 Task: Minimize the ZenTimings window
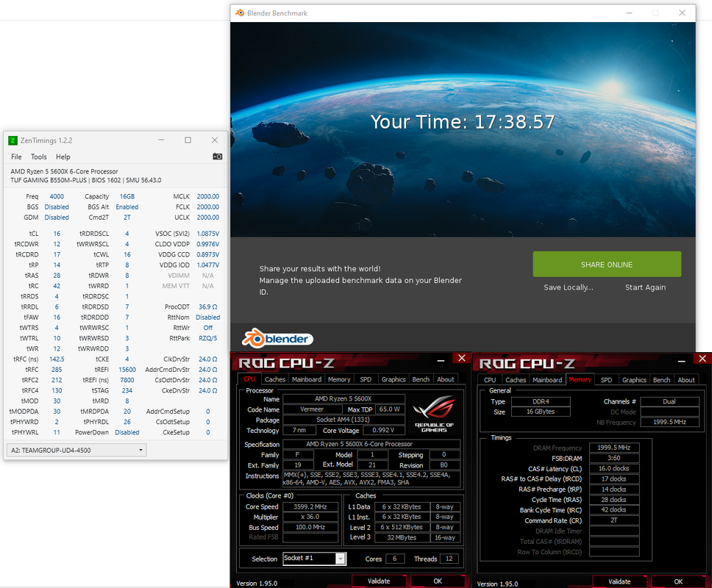(161, 140)
